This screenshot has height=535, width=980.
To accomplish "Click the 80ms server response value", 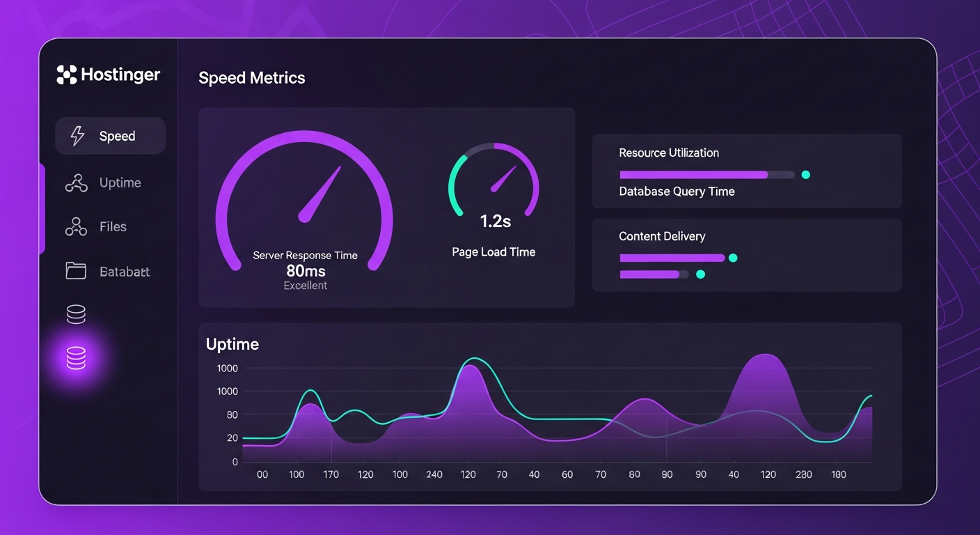I will (306, 271).
